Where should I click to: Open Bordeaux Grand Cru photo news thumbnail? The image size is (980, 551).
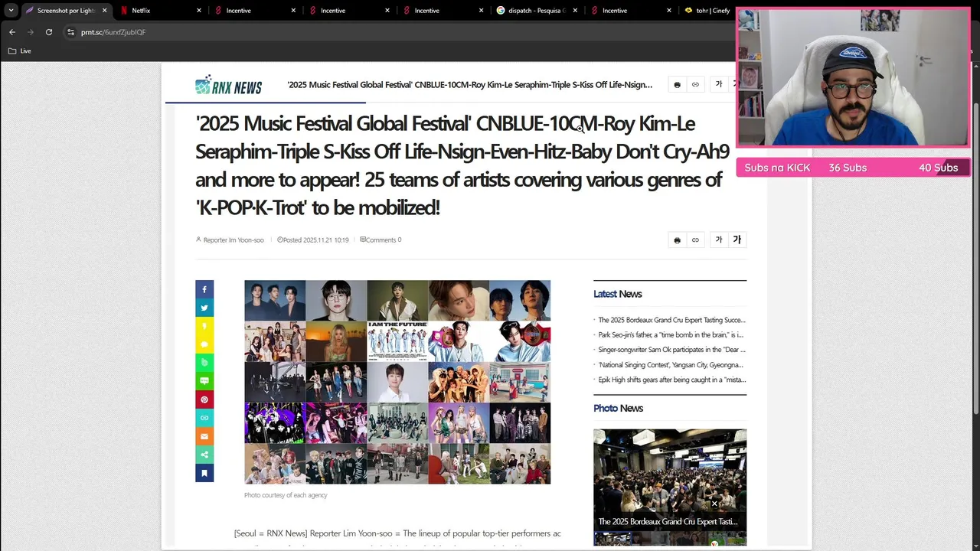(670, 479)
